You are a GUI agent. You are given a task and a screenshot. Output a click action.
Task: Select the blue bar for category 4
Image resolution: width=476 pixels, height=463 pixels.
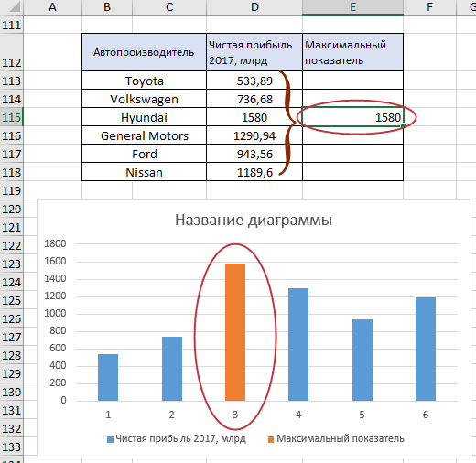[x=298, y=344]
